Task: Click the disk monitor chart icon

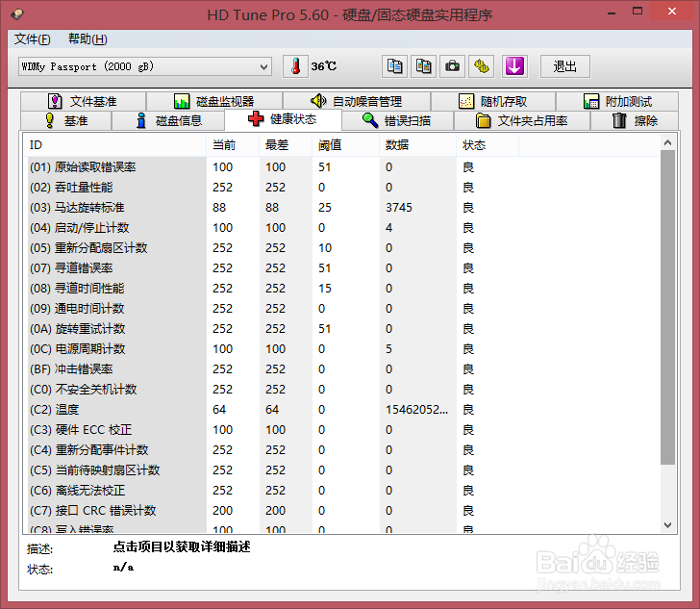Action: 182,101
